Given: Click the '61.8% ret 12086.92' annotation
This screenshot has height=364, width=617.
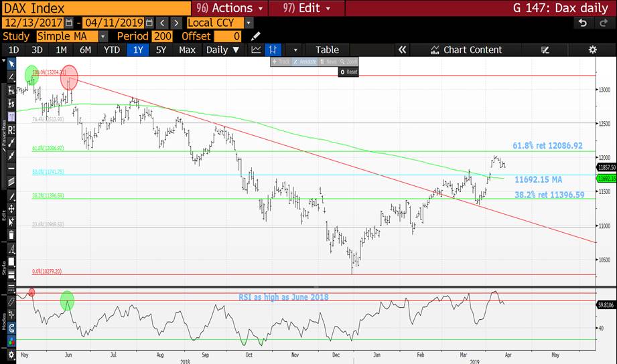Looking at the screenshot, I should pyautogui.click(x=547, y=146).
